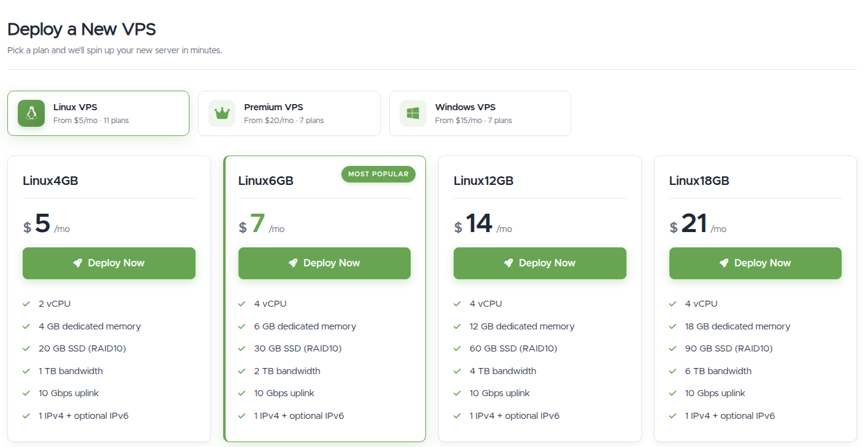Click the Premium VPS crown icon
This screenshot has width=868, height=447.
(x=222, y=113)
